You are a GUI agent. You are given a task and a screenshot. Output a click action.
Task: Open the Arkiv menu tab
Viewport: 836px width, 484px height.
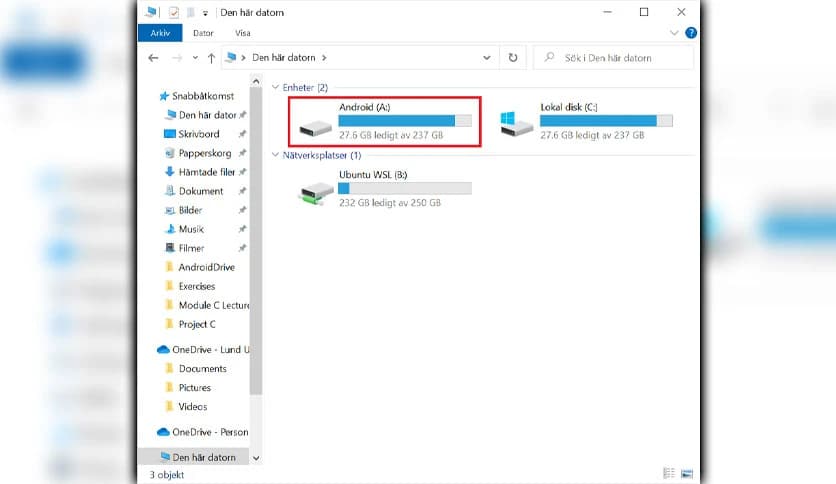tap(160, 33)
